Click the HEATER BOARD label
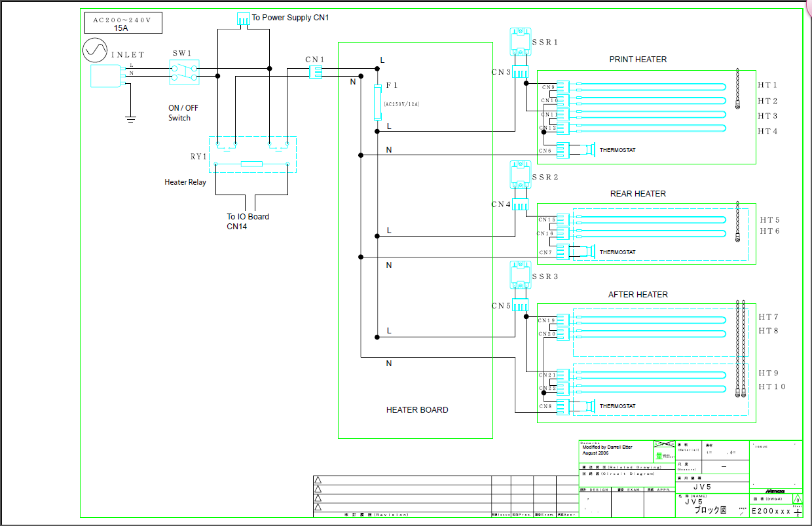 tap(417, 410)
